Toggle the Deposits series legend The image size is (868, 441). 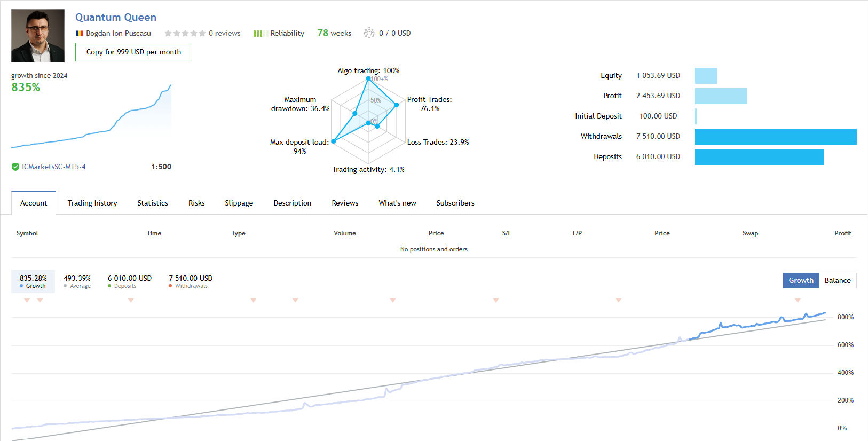129,281
